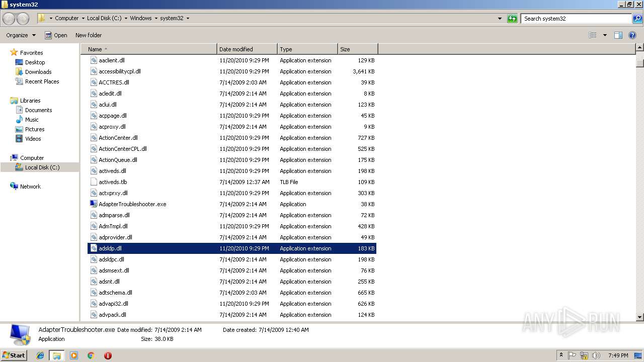644x362 pixels.
Task: Open Explorer help with the question mark icon
Action: point(632,35)
